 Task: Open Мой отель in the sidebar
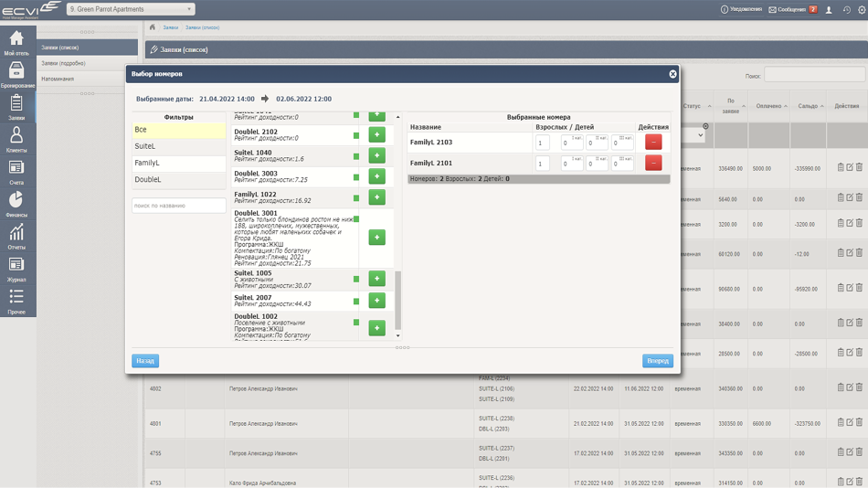click(x=16, y=43)
